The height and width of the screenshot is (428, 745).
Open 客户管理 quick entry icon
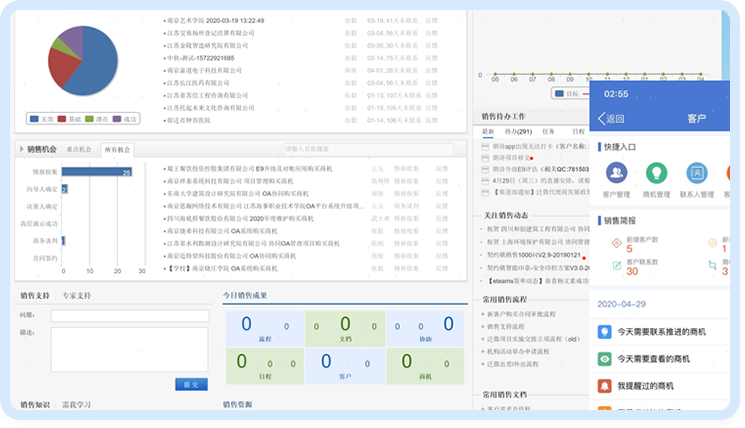point(616,172)
